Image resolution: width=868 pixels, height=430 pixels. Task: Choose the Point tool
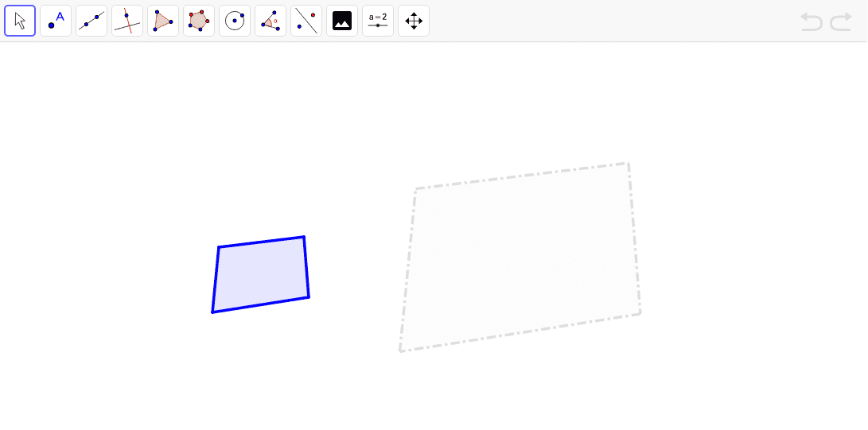pos(56,21)
